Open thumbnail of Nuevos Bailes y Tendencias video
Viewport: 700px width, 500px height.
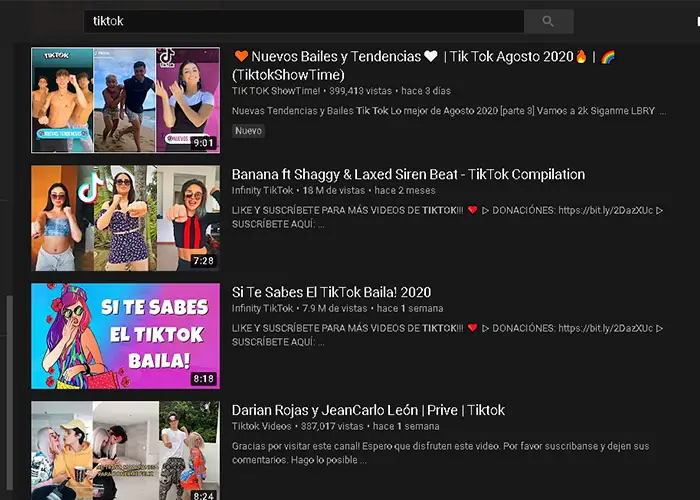pyautogui.click(x=125, y=100)
